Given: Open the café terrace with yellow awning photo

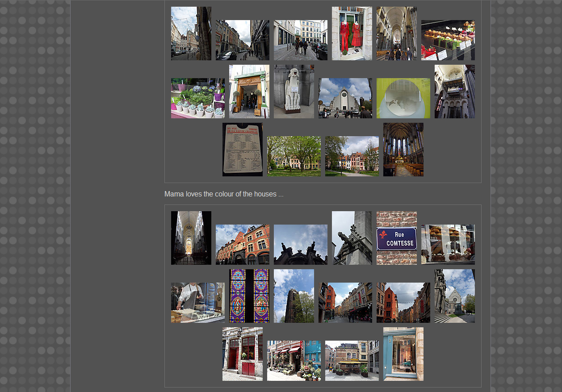Looking at the screenshot, I should pos(352,361).
